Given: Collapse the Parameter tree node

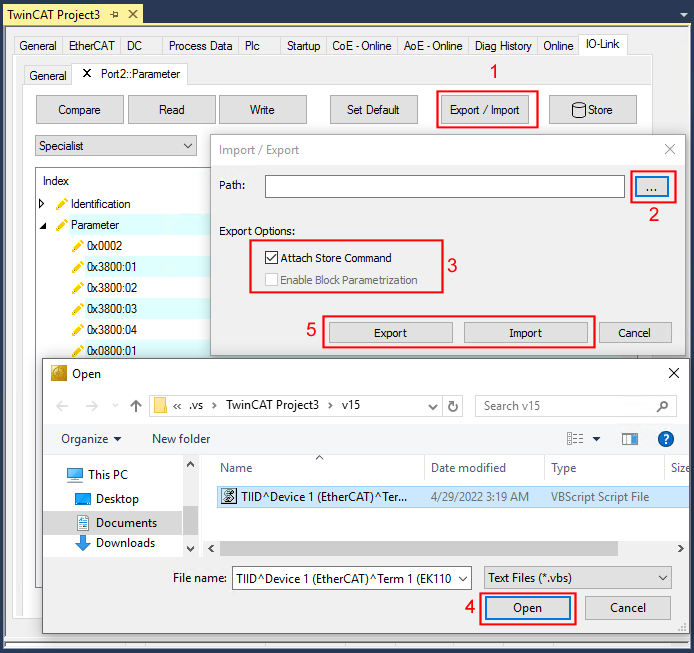Looking at the screenshot, I should click(42, 225).
